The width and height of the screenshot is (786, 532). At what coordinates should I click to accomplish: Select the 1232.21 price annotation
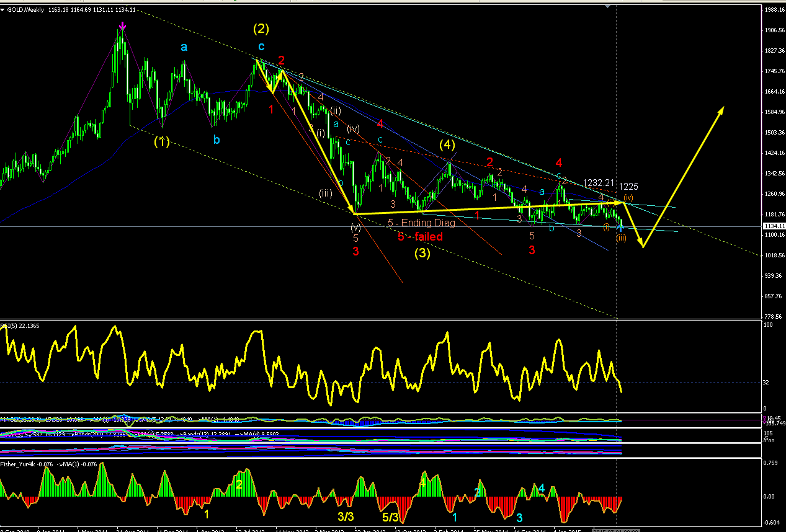(599, 183)
